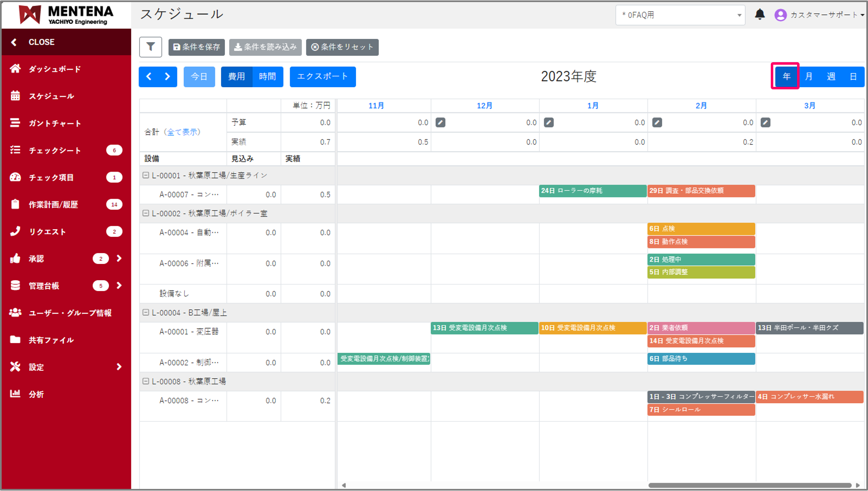This screenshot has height=491, width=868.
Task: Collapse the L-00004 B工場/屋上 group
Action: tap(146, 312)
